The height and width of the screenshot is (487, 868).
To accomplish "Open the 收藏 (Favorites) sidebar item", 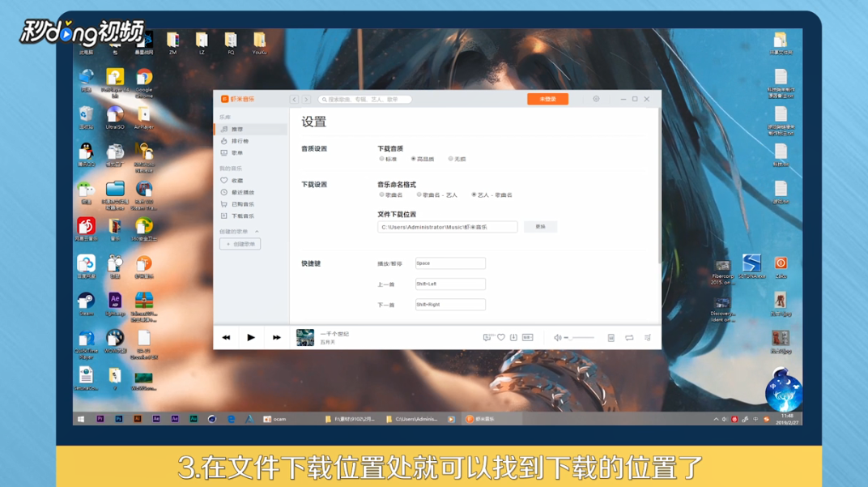I will click(251, 181).
